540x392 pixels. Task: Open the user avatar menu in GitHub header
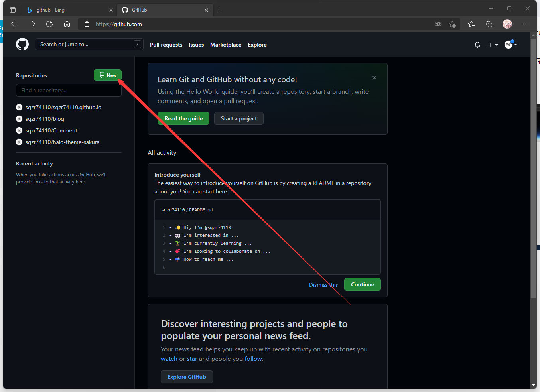coord(510,45)
